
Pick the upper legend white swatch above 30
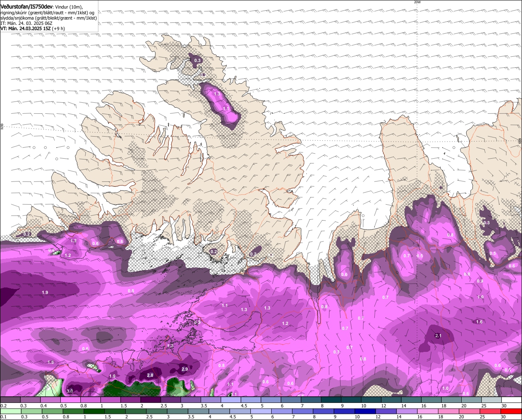512,400
